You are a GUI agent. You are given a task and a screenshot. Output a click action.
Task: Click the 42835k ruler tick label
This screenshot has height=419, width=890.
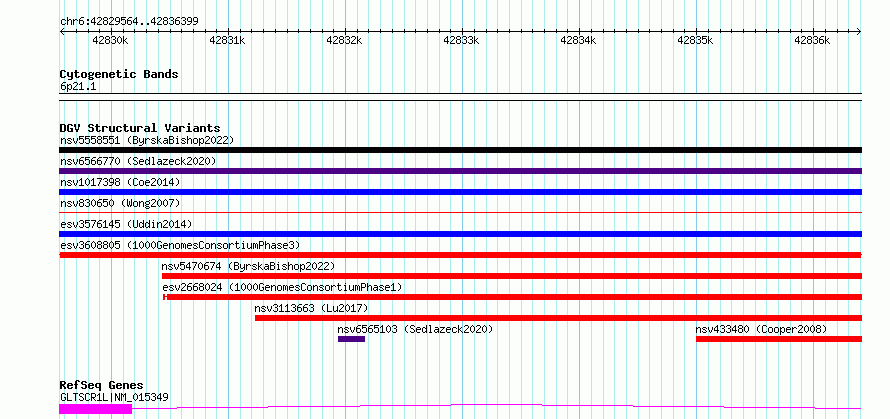[696, 40]
